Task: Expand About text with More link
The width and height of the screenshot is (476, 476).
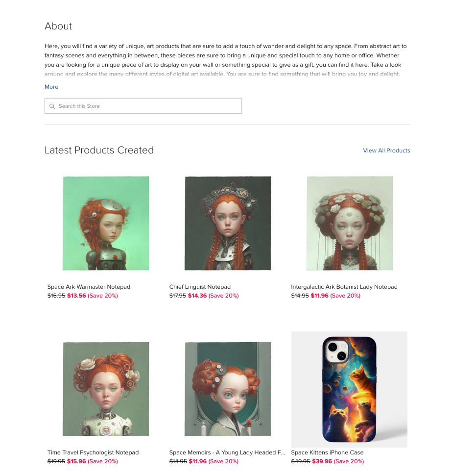Action: [51, 87]
